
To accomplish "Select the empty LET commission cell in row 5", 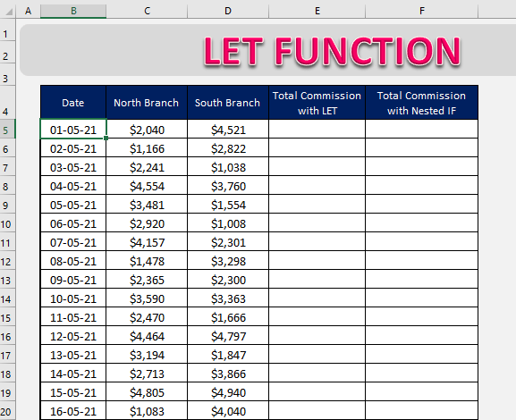I will pyautogui.click(x=317, y=129).
